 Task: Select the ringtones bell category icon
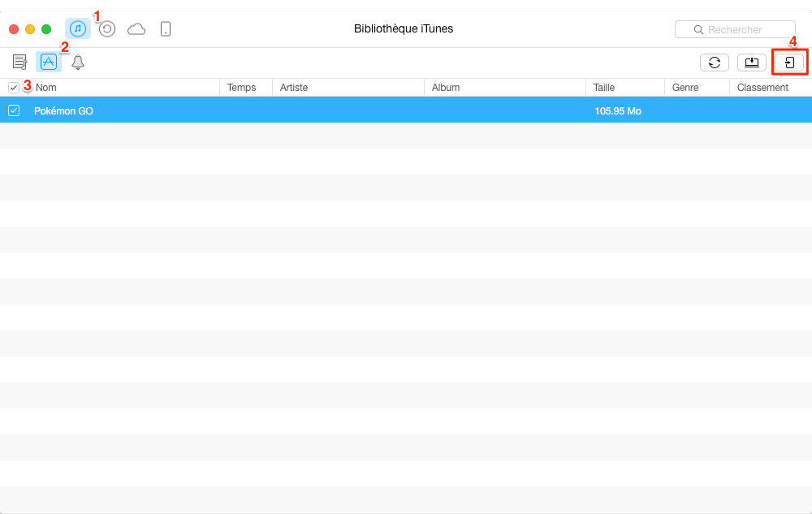pyautogui.click(x=78, y=62)
